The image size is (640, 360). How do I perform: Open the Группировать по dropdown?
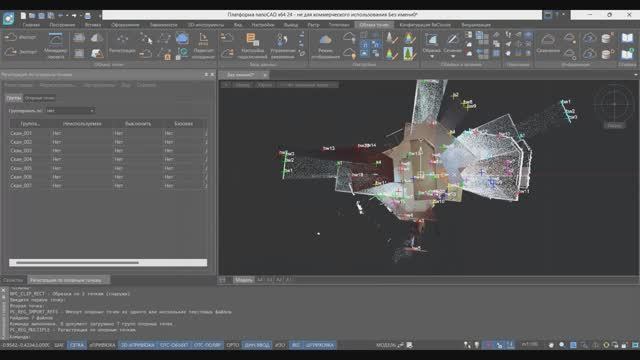[x=70, y=111]
